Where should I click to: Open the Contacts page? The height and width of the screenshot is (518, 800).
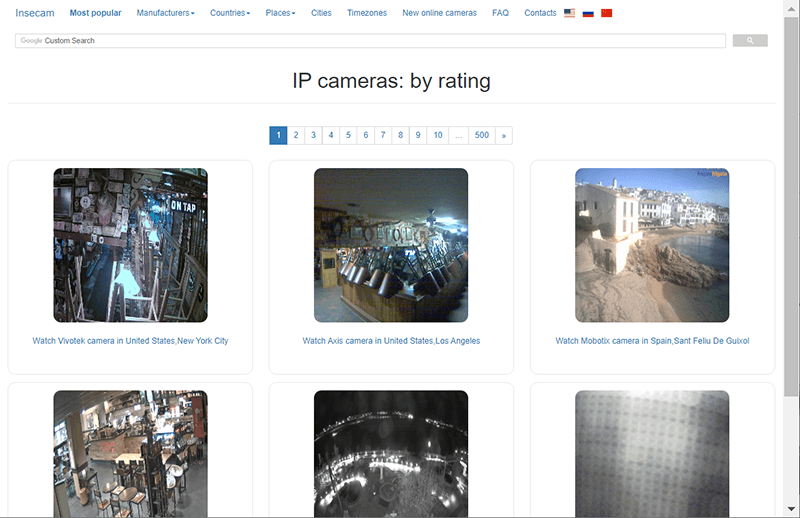click(x=540, y=13)
